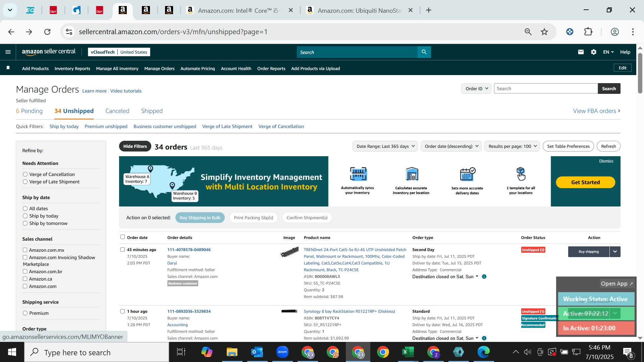Bookmark this page with the star icon
This screenshot has width=644, height=362.
tap(544, 32)
